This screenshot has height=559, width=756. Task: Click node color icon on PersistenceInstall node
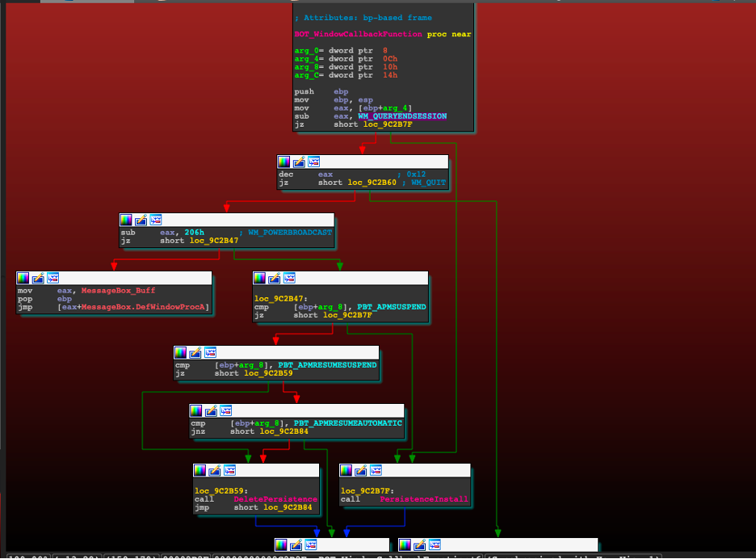tap(346, 470)
